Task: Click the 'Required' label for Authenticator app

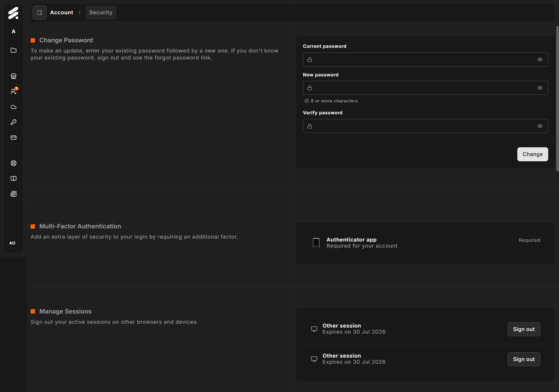Action: click(529, 240)
